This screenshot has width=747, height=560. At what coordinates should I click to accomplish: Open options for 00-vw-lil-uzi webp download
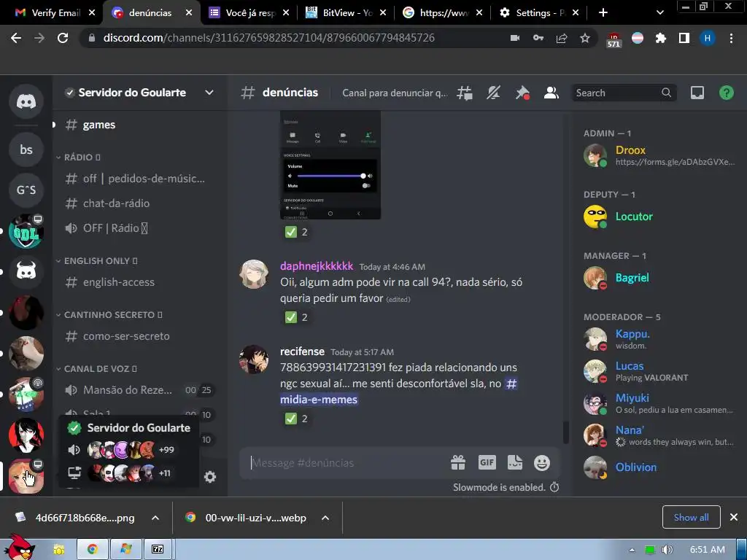click(325, 518)
